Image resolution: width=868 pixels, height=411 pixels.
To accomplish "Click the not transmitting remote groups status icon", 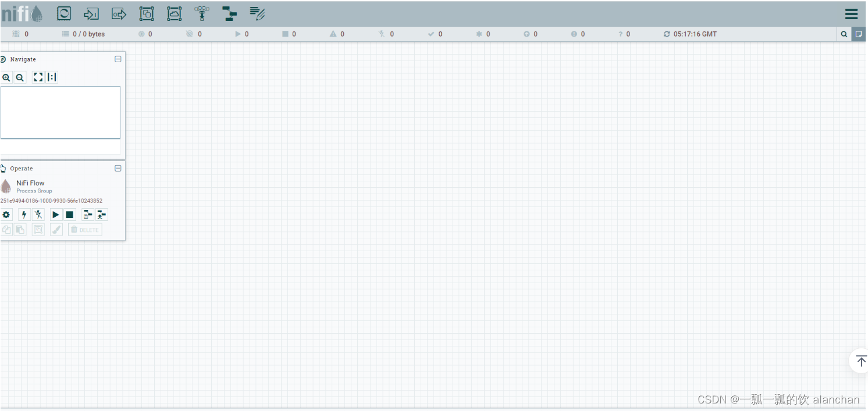I will tap(189, 34).
